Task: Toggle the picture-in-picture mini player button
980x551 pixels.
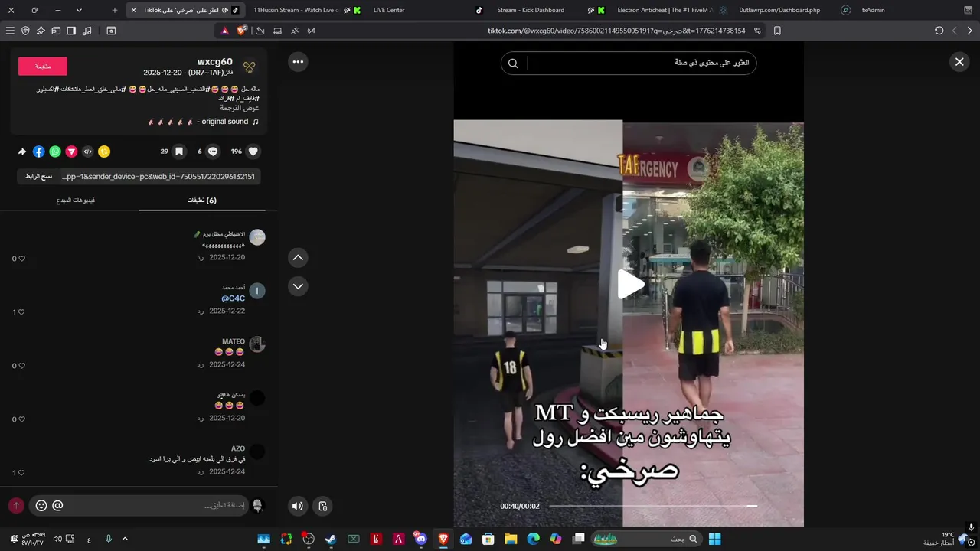Action: 323,506
